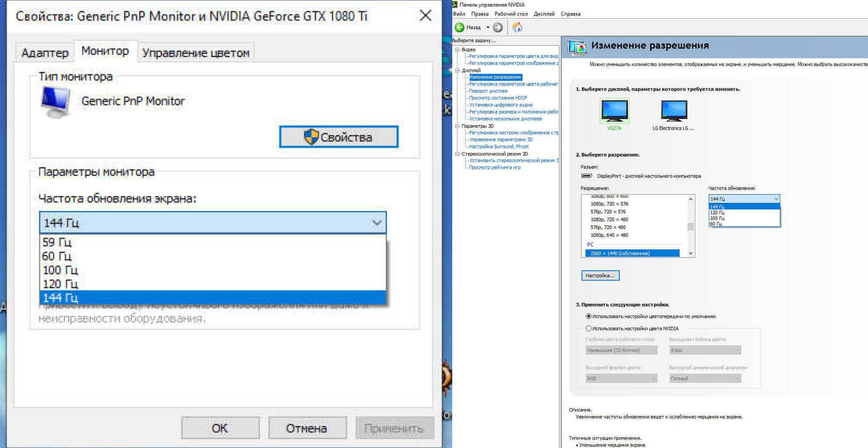Click the resolution list scroll up arrow

[x=691, y=199]
